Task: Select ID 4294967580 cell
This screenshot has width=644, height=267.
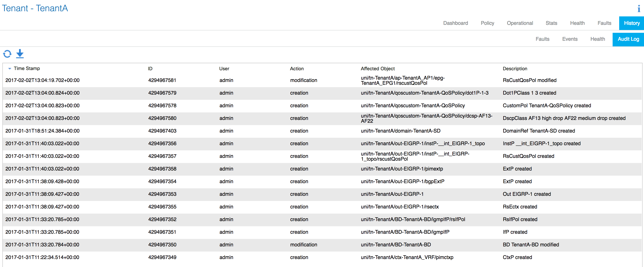Action: 162,118
